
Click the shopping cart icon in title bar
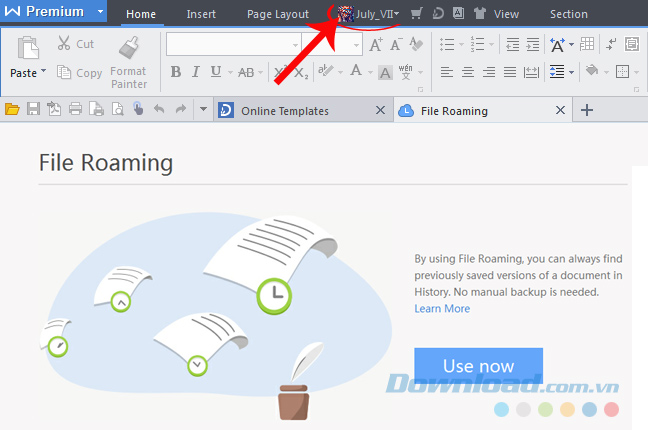pyautogui.click(x=416, y=14)
